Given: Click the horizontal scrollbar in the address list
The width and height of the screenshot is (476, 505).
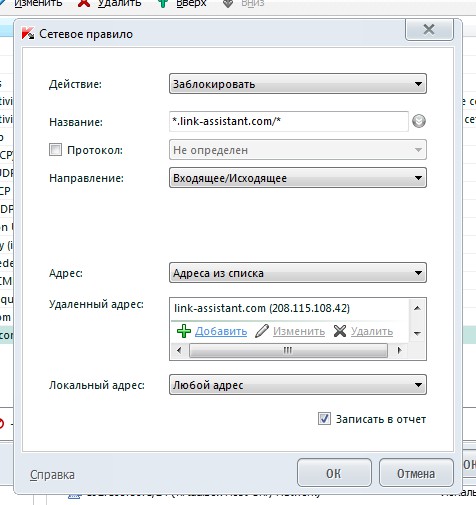Looking at the screenshot, I should [288, 350].
